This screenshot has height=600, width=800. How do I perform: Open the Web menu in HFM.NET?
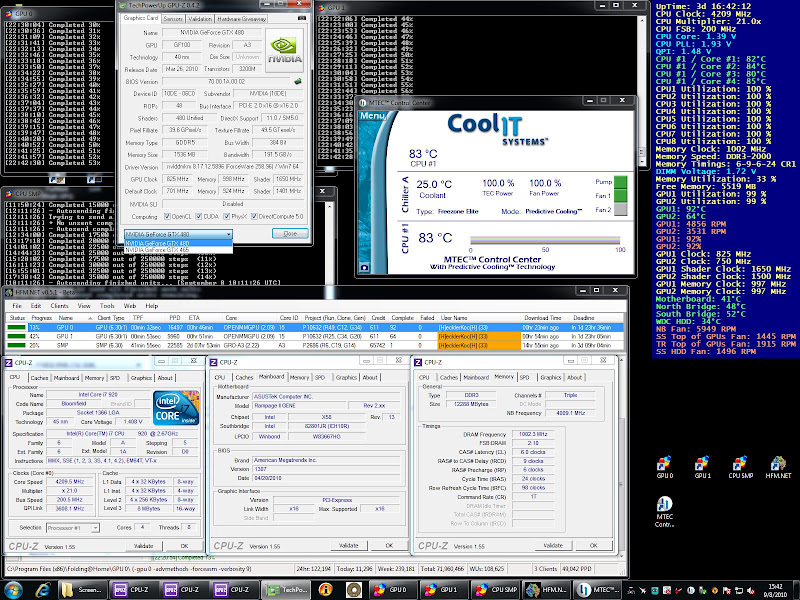click(x=130, y=306)
